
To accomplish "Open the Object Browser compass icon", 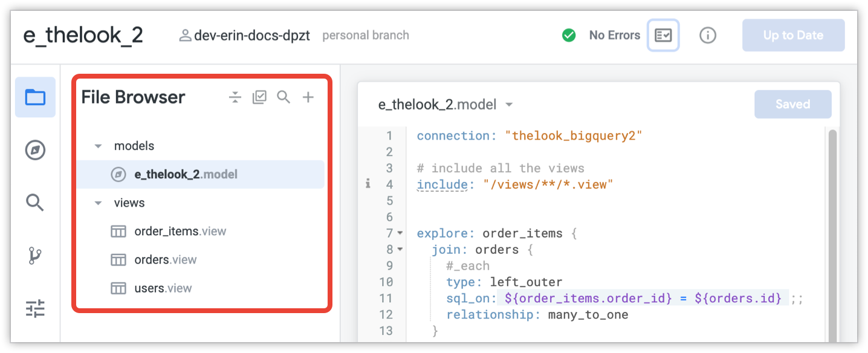I will (x=35, y=150).
